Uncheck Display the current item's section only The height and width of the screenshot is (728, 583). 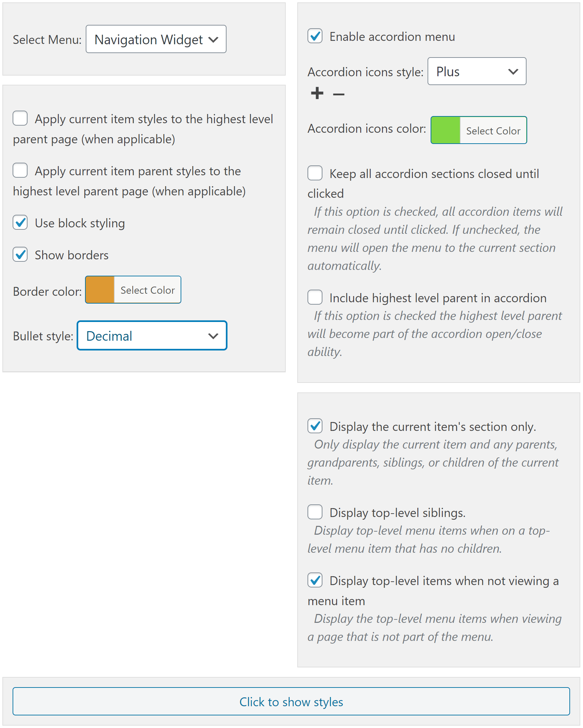coord(315,426)
